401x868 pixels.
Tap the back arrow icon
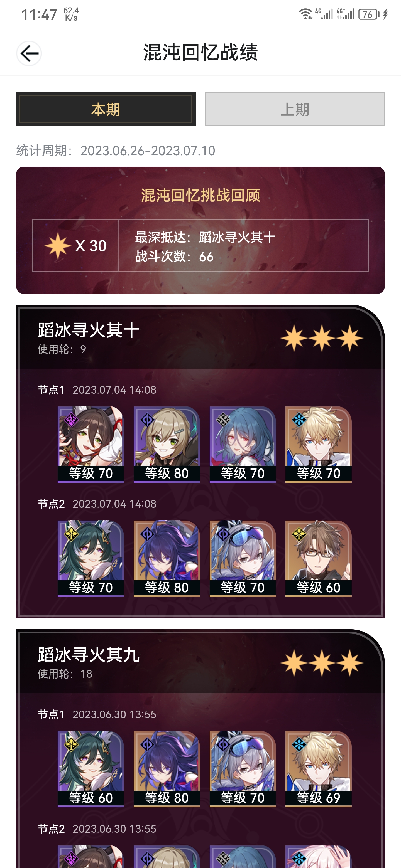pos(29,53)
